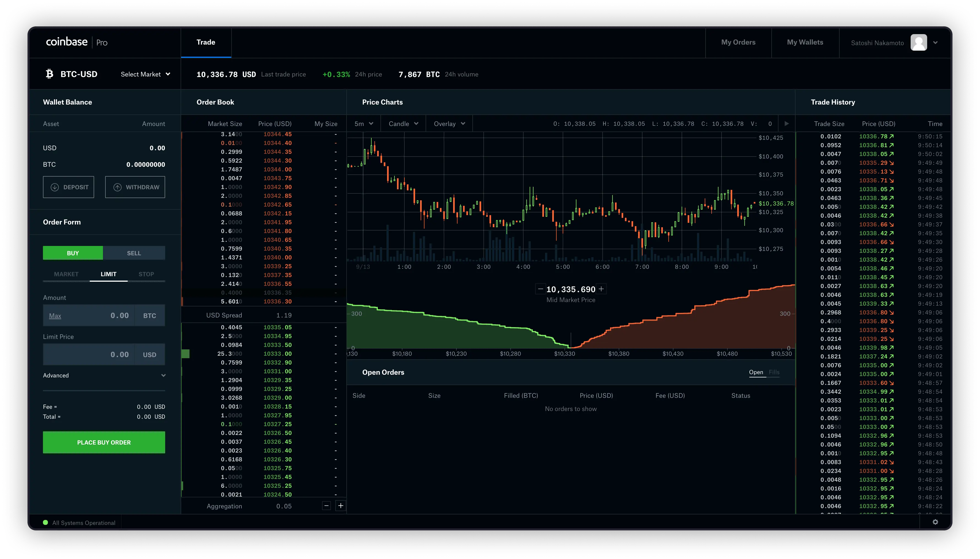Click the aggregation plus icon
This screenshot has height=559, width=980.
click(341, 506)
